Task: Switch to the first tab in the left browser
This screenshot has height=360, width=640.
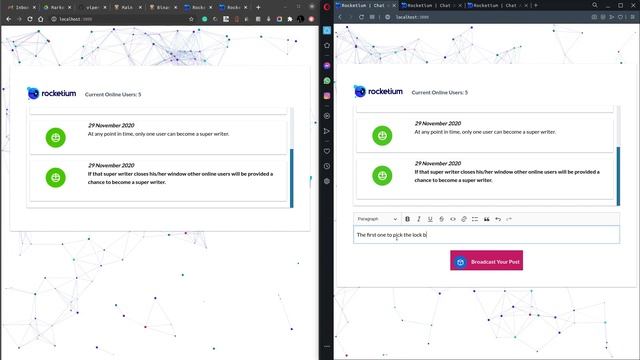Action: pyautogui.click(x=21, y=7)
